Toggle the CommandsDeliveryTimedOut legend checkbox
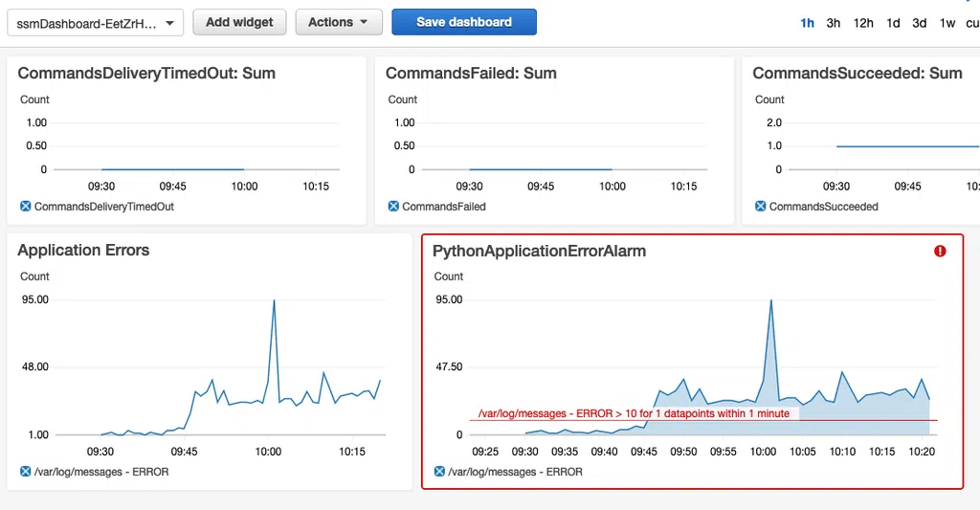980x510 pixels. click(x=26, y=207)
